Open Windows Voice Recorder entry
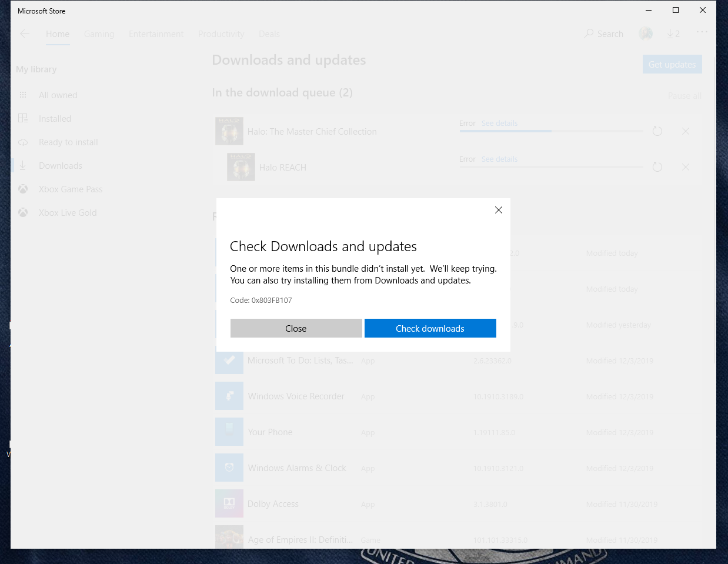The image size is (728, 564). click(x=296, y=396)
